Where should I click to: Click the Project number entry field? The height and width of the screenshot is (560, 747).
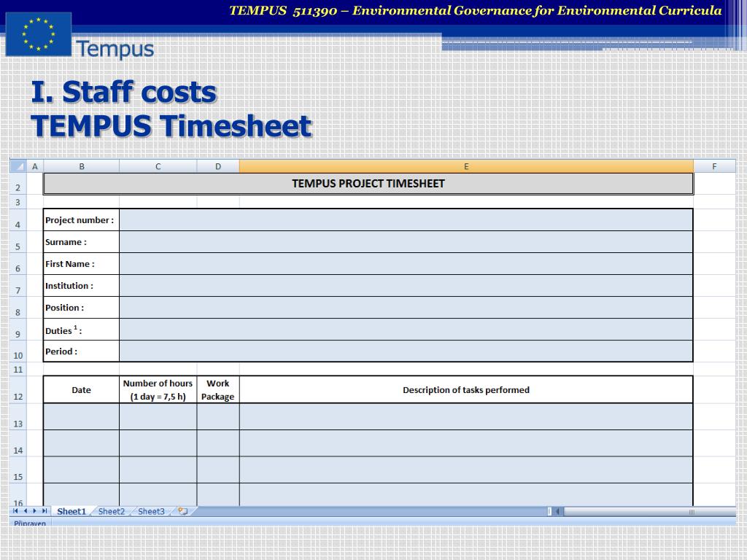[406, 220]
